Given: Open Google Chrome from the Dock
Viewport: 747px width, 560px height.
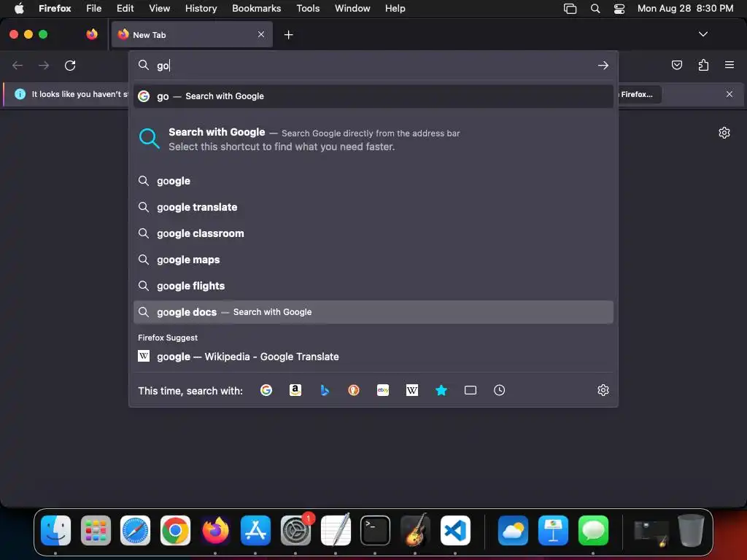Looking at the screenshot, I should coord(175,531).
